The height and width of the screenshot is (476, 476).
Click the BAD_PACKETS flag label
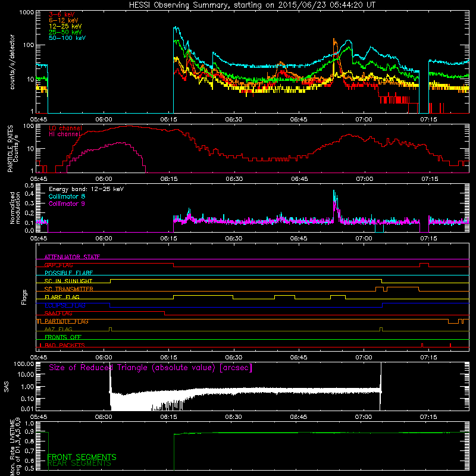[x=65, y=345]
